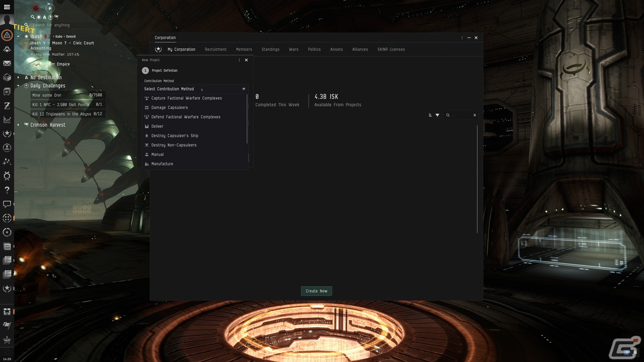The width and height of the screenshot is (644, 362).
Task: Switch to Assets tab
Action: [336, 49]
